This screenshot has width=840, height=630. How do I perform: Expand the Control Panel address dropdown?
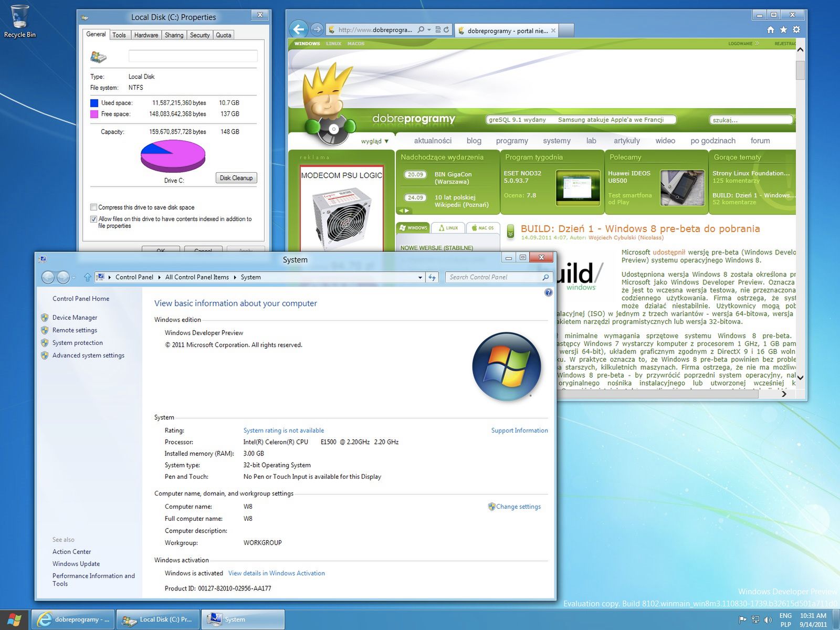(420, 277)
